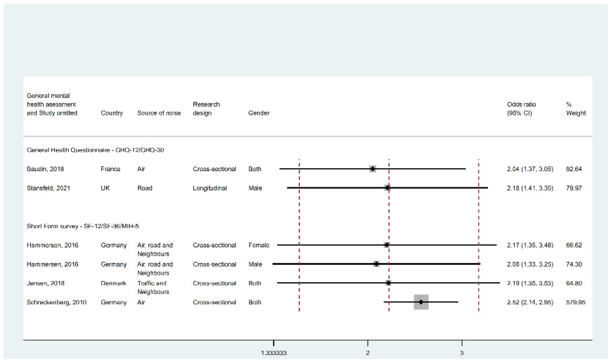Click the Source of noise column header
612x364 pixels.
pos(159,113)
